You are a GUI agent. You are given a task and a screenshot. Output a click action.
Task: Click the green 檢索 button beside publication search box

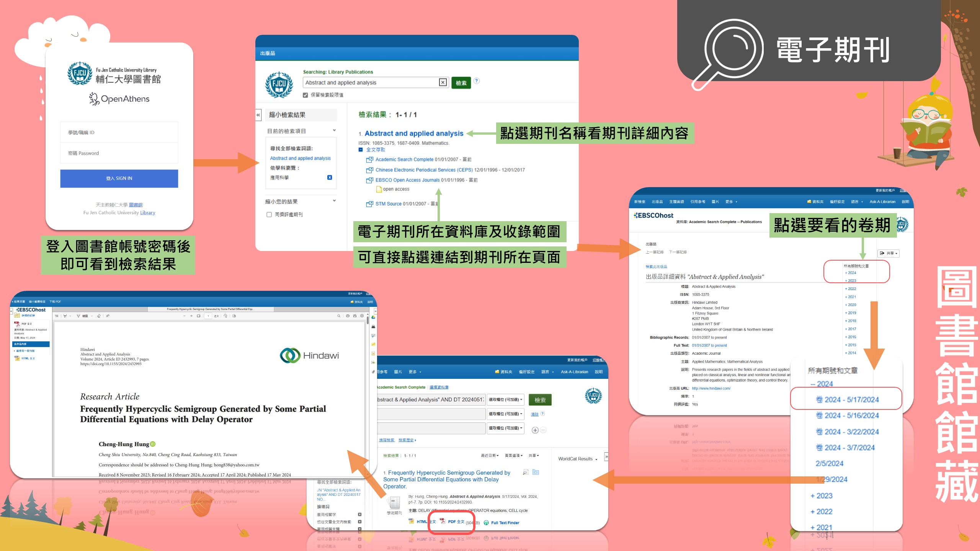pos(461,83)
